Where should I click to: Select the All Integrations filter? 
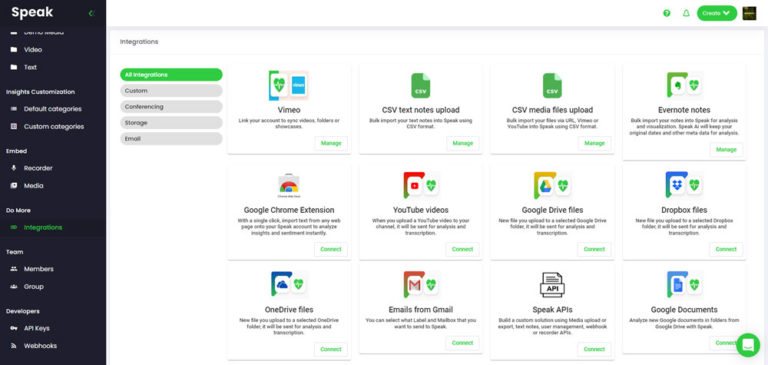coord(171,74)
